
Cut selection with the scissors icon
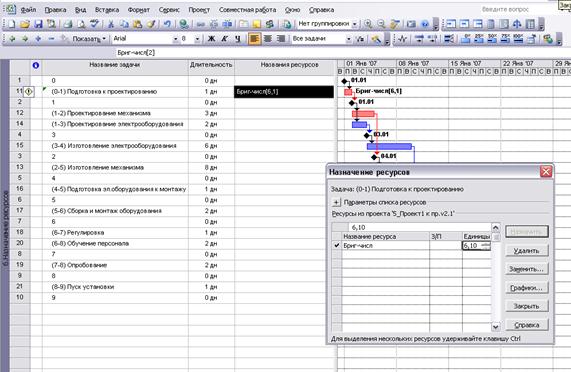pos(111,24)
